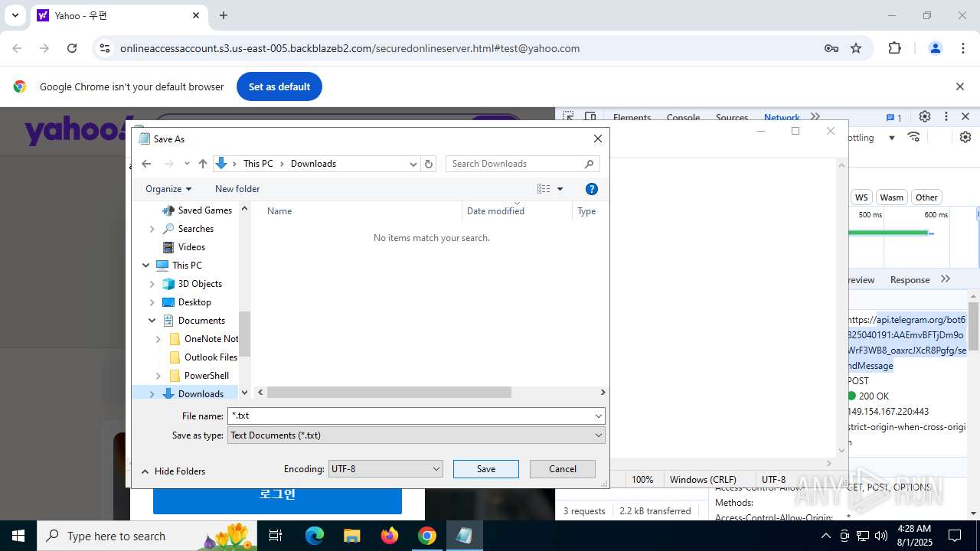Screen dimensions: 980x551
Task: Click Task View button on taskbar
Action: click(x=276, y=536)
